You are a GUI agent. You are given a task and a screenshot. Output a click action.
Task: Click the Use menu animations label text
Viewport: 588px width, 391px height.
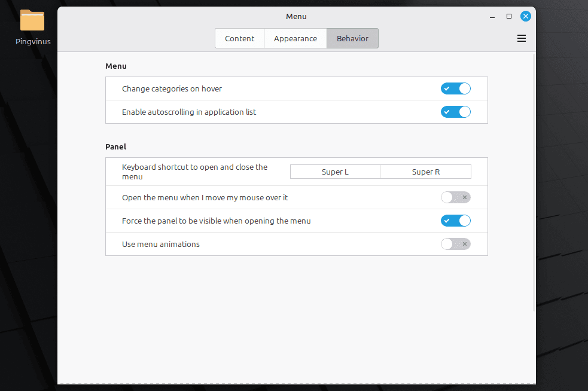point(161,244)
